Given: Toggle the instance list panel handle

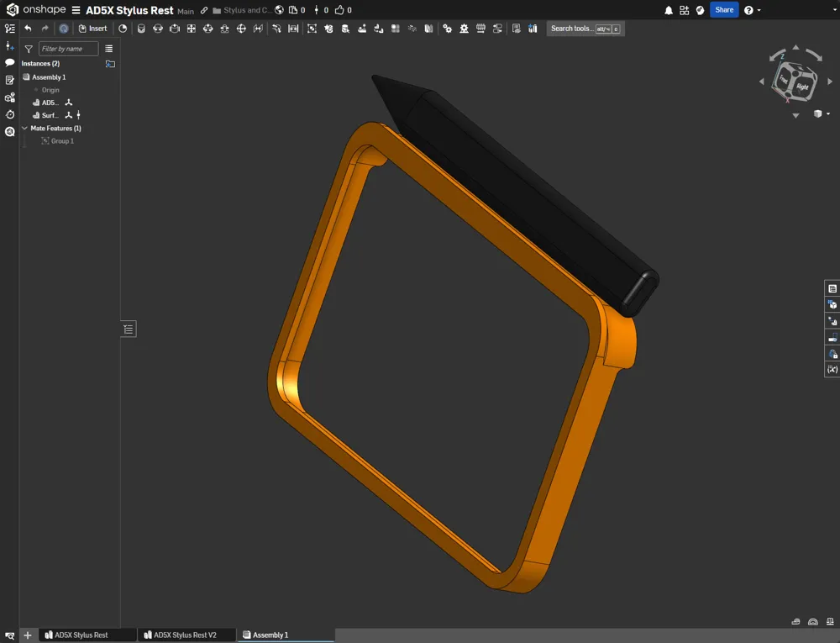Looking at the screenshot, I should tap(129, 329).
